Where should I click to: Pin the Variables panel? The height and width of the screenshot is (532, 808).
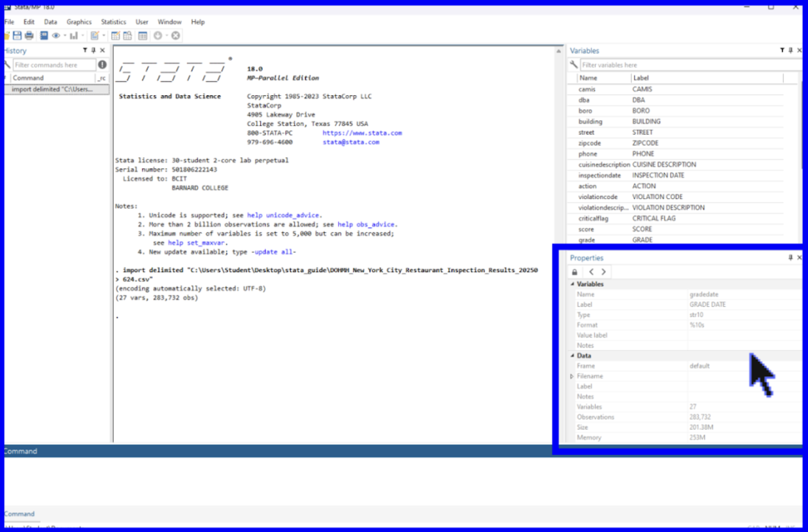tap(791, 50)
